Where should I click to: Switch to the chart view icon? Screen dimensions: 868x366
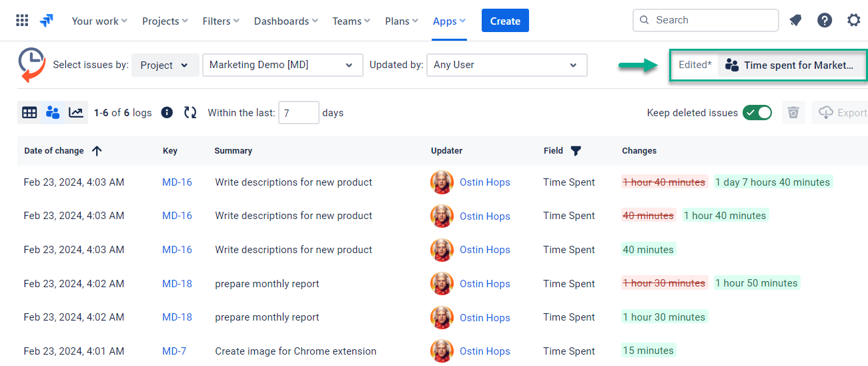coord(76,113)
